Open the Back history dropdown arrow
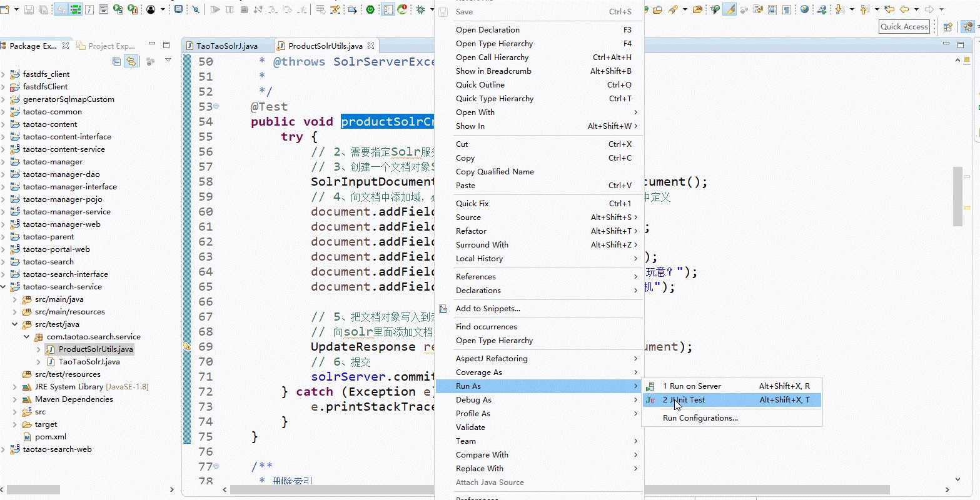The image size is (980, 500). [916, 9]
